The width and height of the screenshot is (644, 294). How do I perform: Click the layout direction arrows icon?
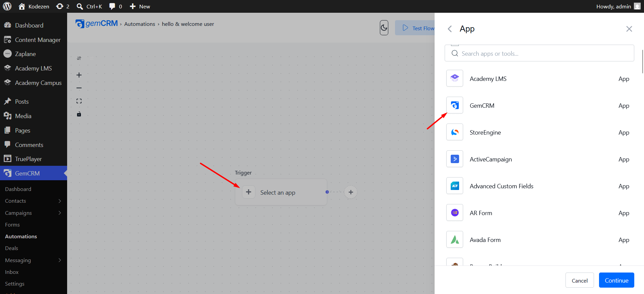coord(79,58)
